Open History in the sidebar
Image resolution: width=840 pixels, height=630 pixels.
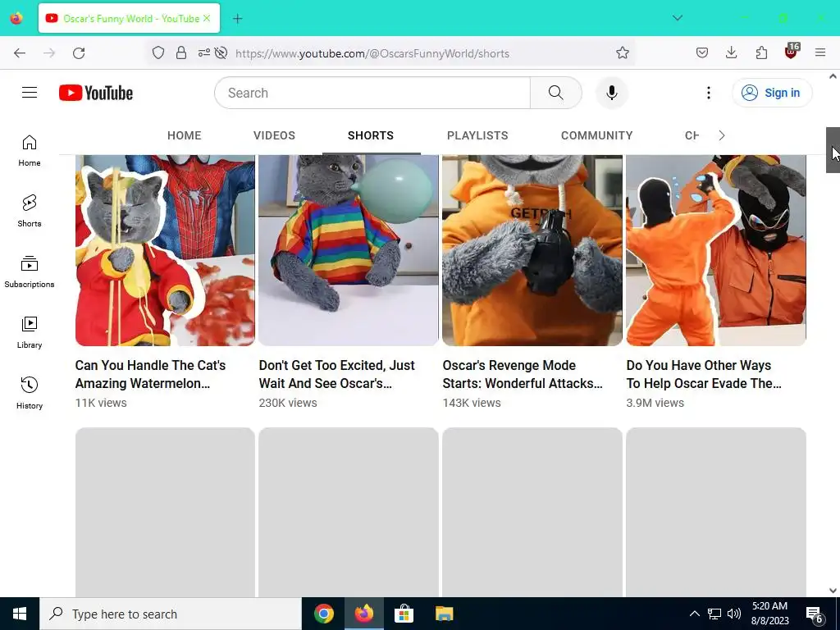(x=30, y=393)
